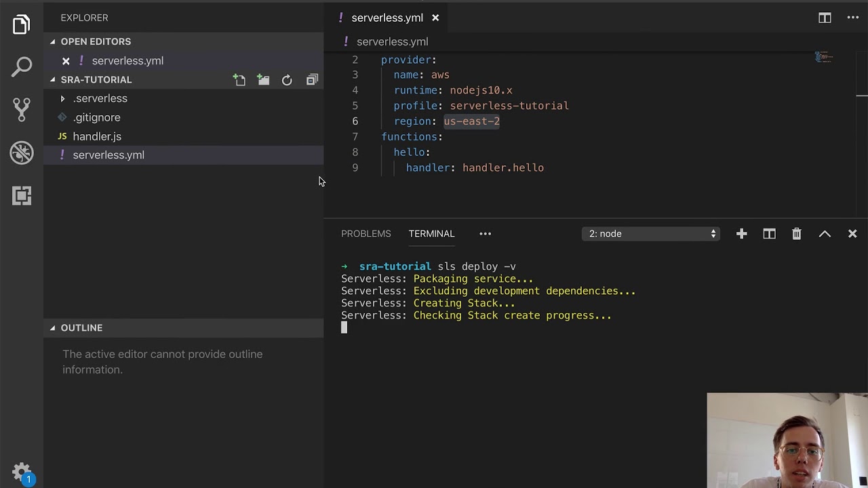The width and height of the screenshot is (868, 488).
Task: Click the runtime value nodejs10.x
Action: click(x=481, y=90)
